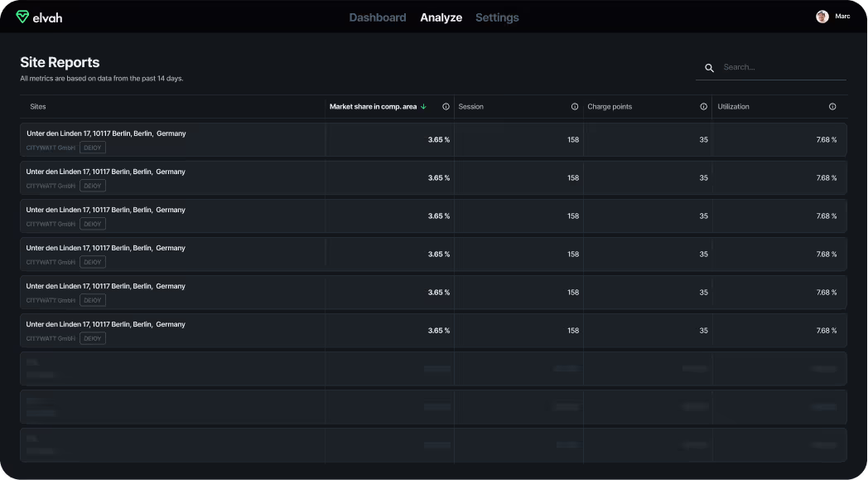Click the green sort arrow on Market share

point(423,106)
